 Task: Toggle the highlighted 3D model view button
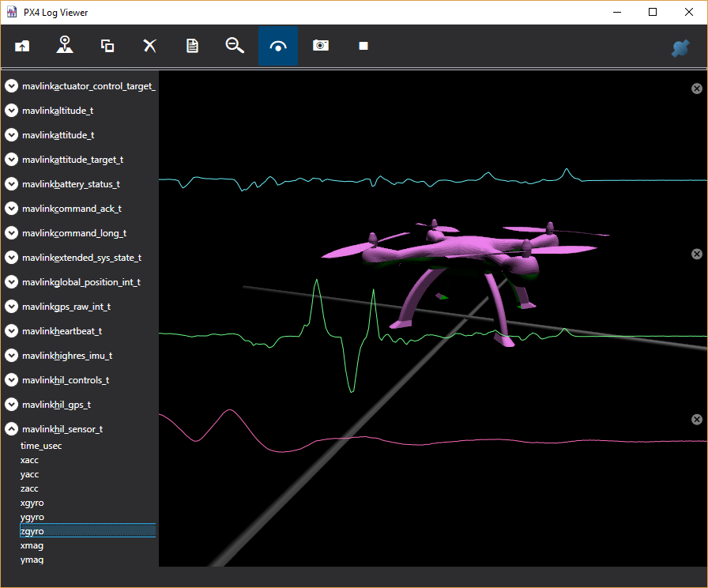[x=278, y=46]
